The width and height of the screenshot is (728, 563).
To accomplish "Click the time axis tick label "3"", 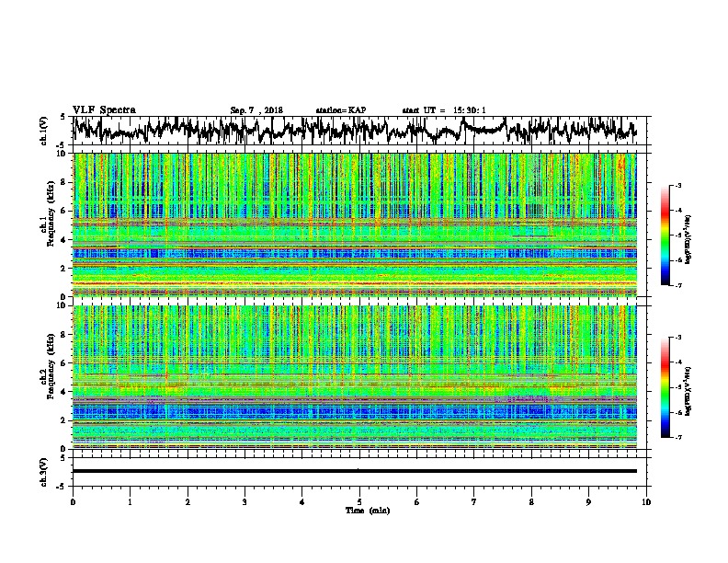I will click(x=245, y=502).
